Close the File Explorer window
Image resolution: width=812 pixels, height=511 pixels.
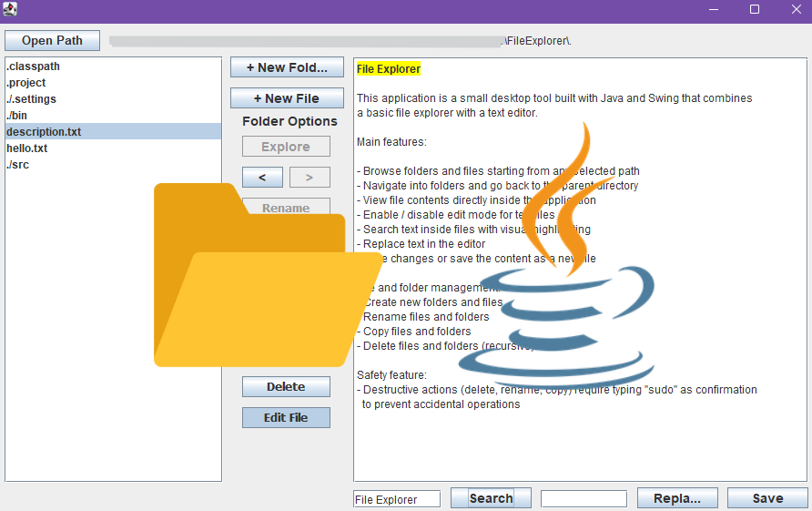pyautogui.click(x=797, y=9)
